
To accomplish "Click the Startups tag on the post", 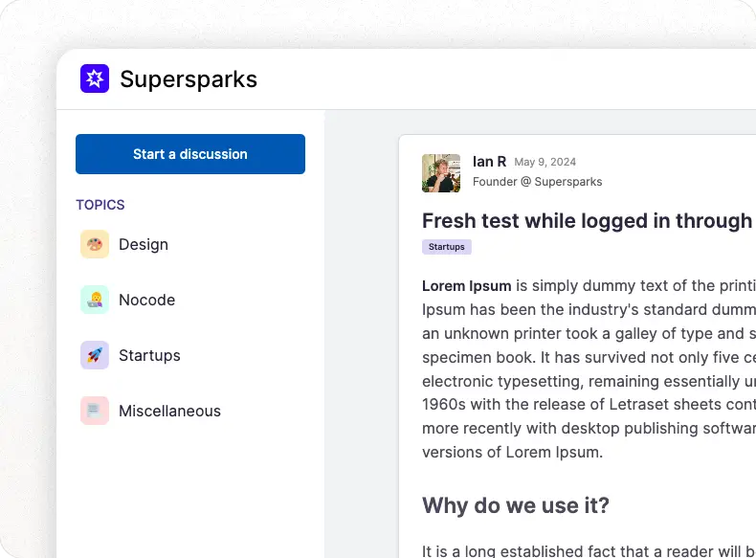I will pyautogui.click(x=447, y=247).
